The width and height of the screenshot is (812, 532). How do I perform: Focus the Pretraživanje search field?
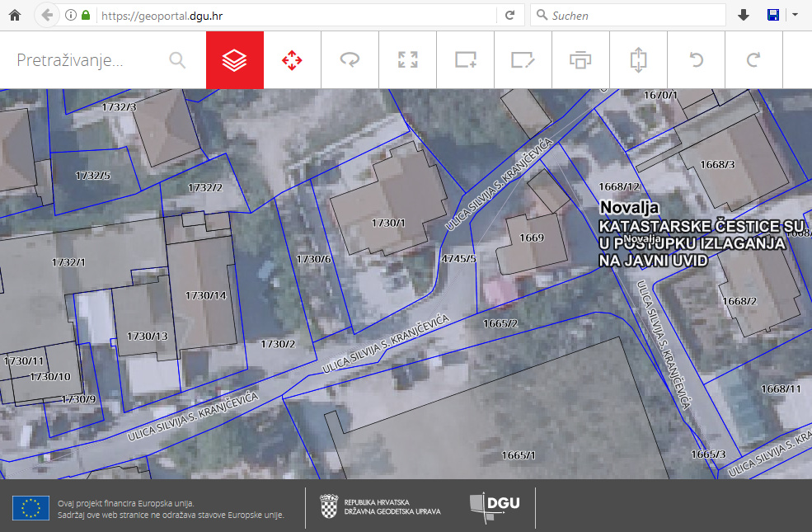(x=87, y=60)
